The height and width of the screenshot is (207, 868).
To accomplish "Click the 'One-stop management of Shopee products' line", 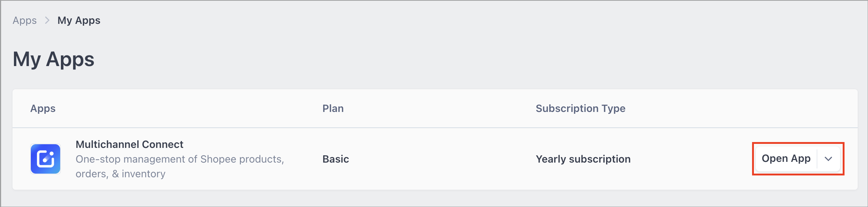I will [x=180, y=159].
